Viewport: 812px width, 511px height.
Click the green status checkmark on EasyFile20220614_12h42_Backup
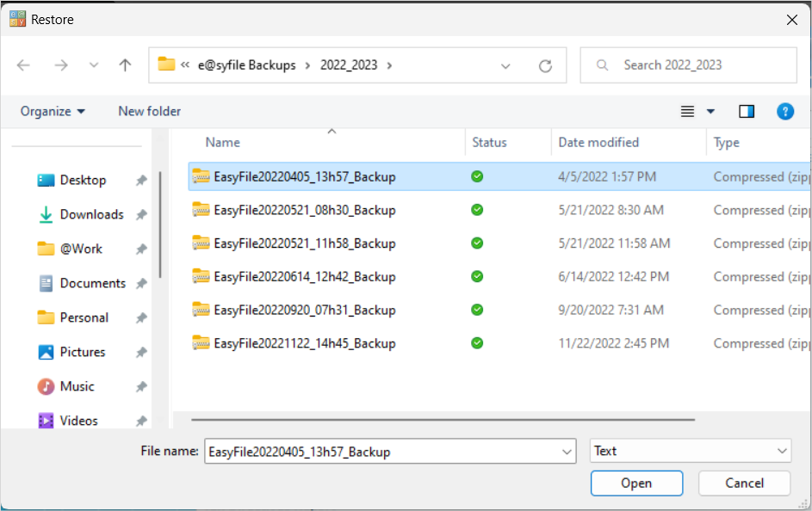click(476, 277)
